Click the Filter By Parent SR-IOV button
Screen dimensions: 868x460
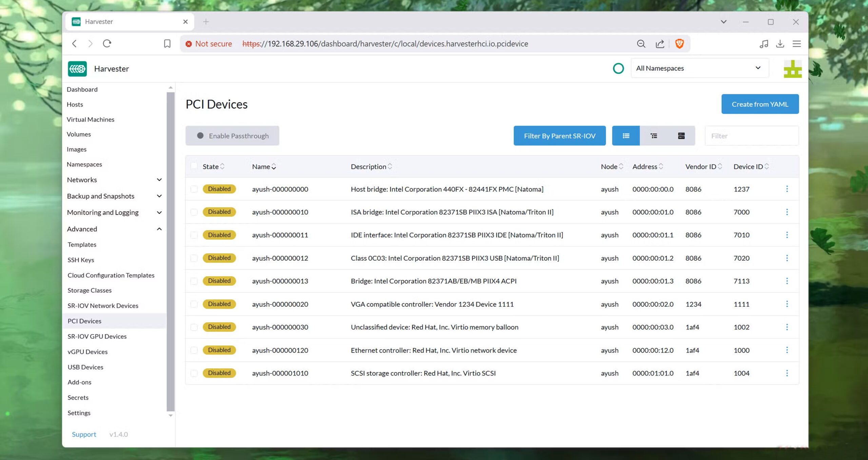559,136
